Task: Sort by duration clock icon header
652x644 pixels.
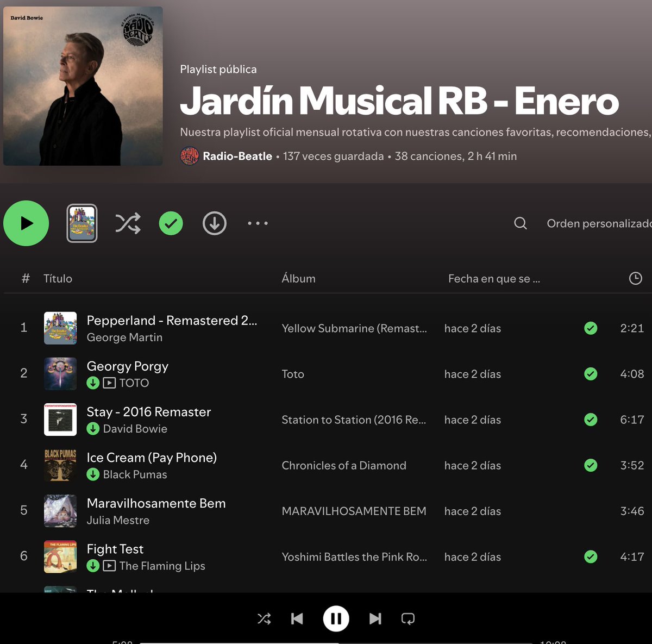Action: pyautogui.click(x=635, y=278)
